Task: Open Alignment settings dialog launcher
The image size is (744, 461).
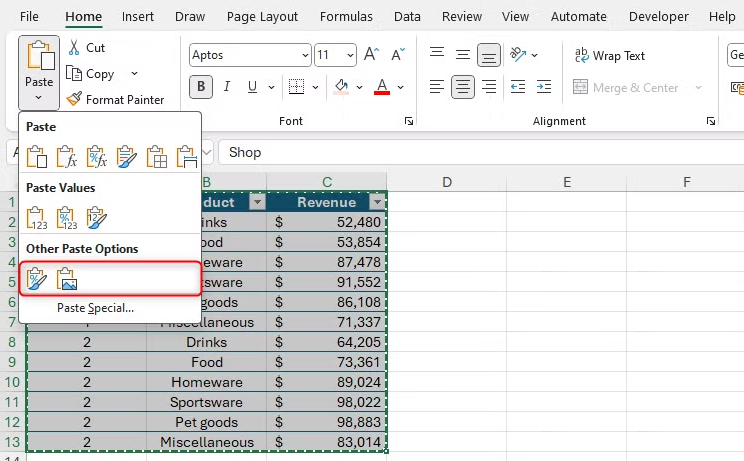Action: [x=711, y=121]
